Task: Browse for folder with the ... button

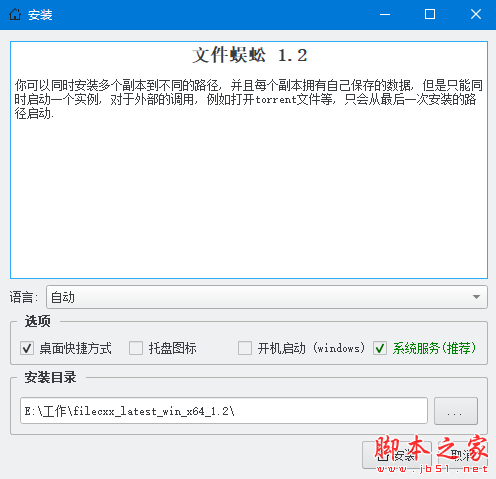Action: (x=456, y=411)
